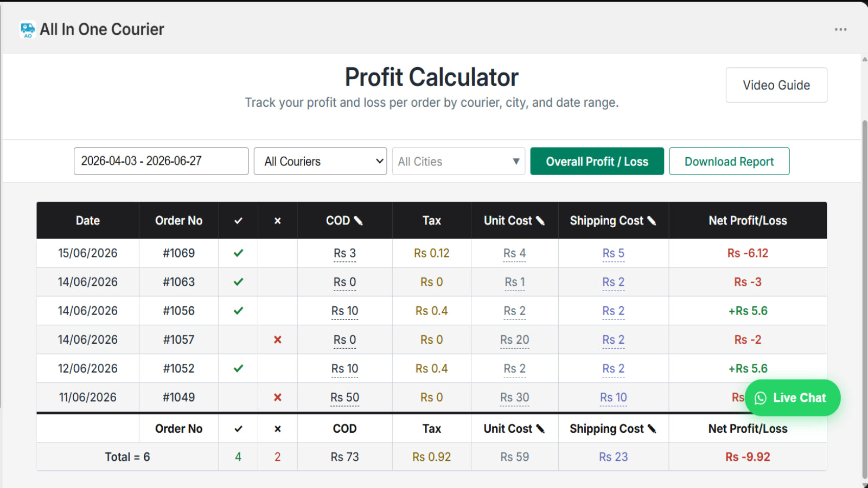Screen dimensions: 868x488
Task: Click the pencil icon beside Unit Cost header
Action: (x=540, y=221)
